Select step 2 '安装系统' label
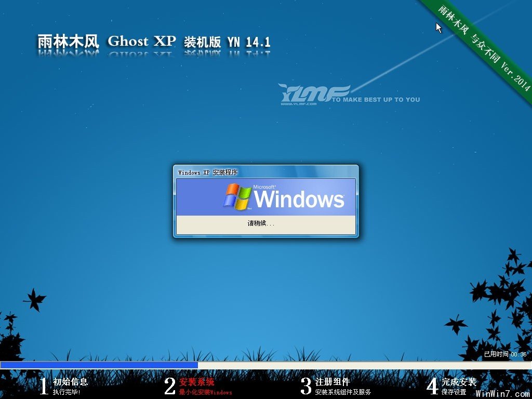Image resolution: width=532 pixels, height=399 pixels. click(197, 382)
